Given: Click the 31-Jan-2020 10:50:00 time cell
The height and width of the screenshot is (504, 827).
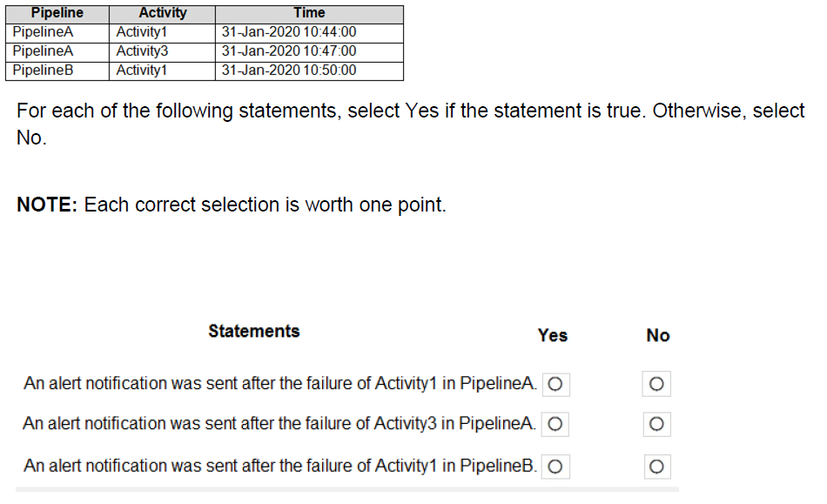Looking at the screenshot, I should pyautogui.click(x=289, y=71).
